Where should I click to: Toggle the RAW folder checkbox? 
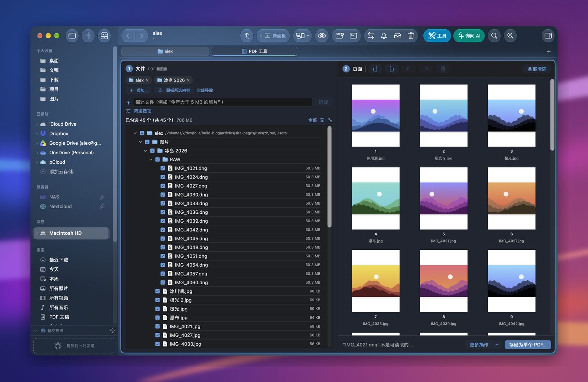point(157,159)
